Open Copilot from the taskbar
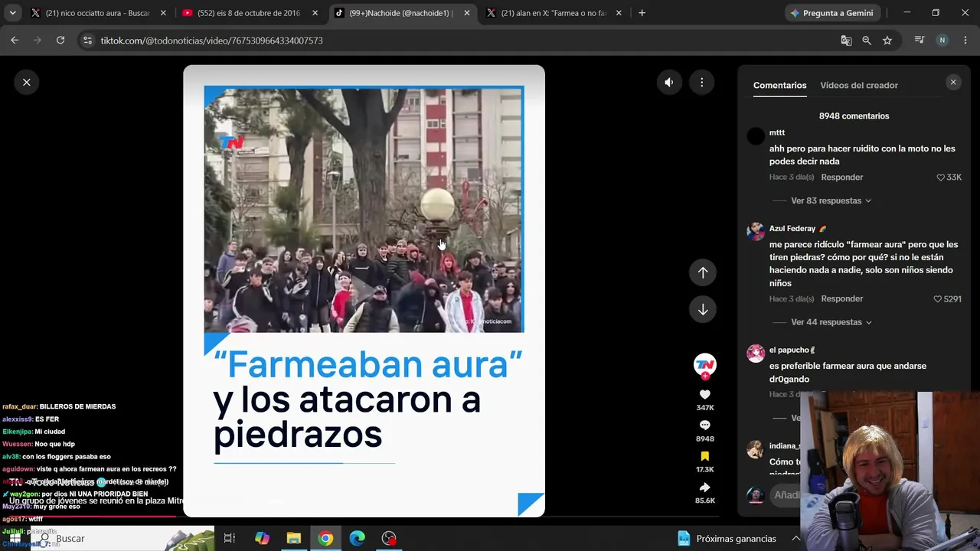 262,539
